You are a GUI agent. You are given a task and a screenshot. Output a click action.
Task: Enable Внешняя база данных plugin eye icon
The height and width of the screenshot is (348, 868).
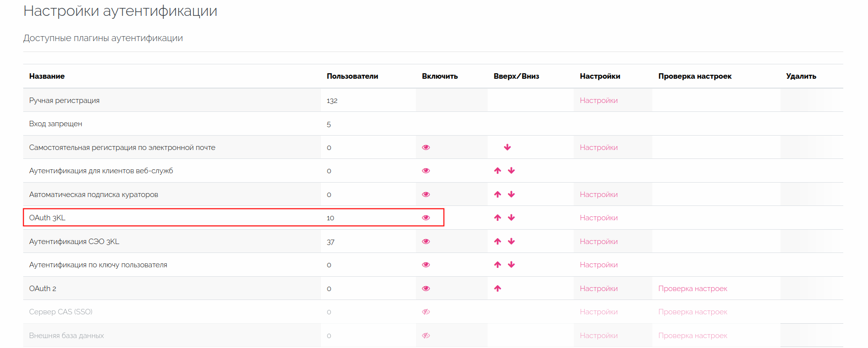426,336
